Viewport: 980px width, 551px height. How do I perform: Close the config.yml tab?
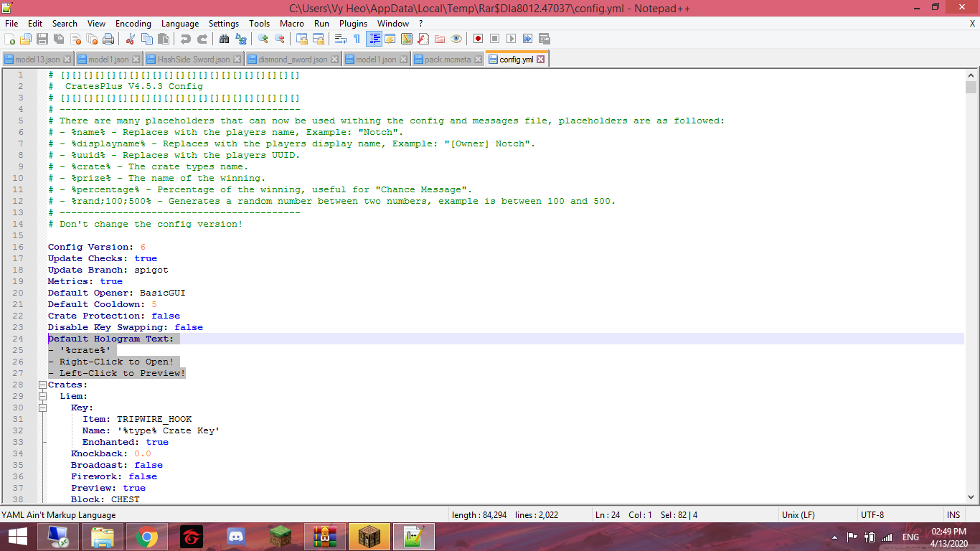click(x=541, y=60)
